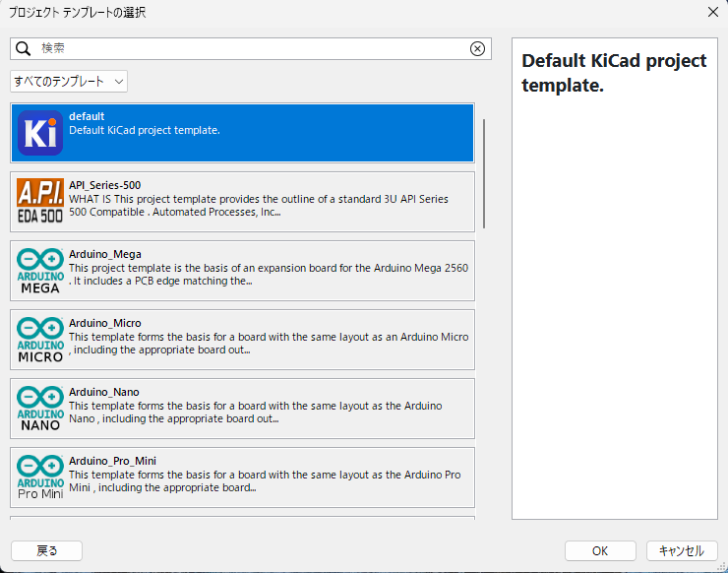Pick the Arduino_Nano template description text
Viewport: 728px width, 573px height.
pos(256,413)
